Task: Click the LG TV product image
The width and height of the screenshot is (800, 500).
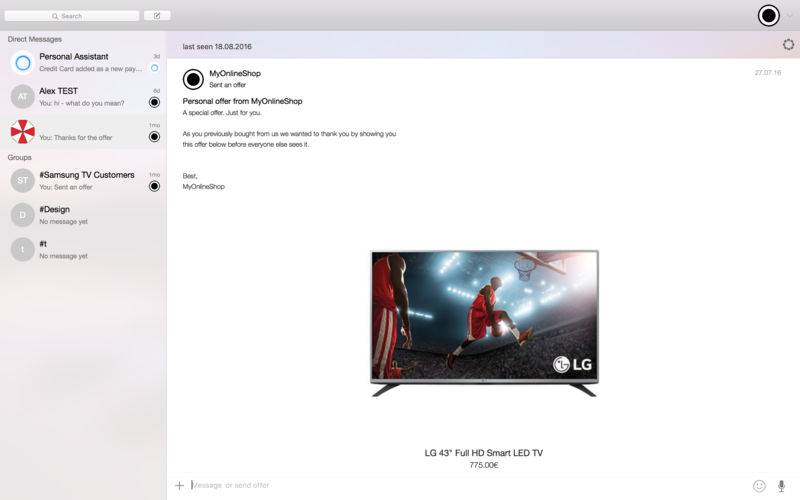Action: coord(484,323)
